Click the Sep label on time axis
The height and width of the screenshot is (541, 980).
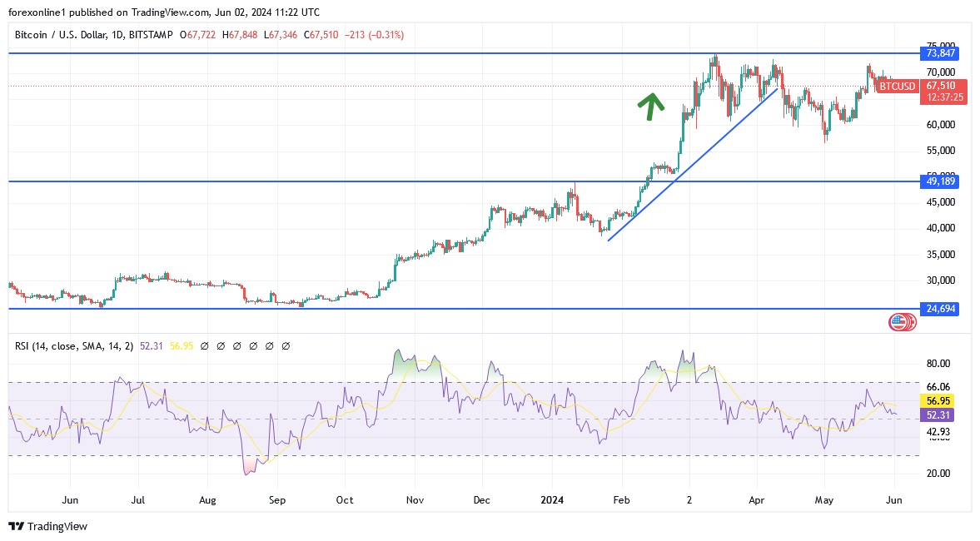[277, 500]
